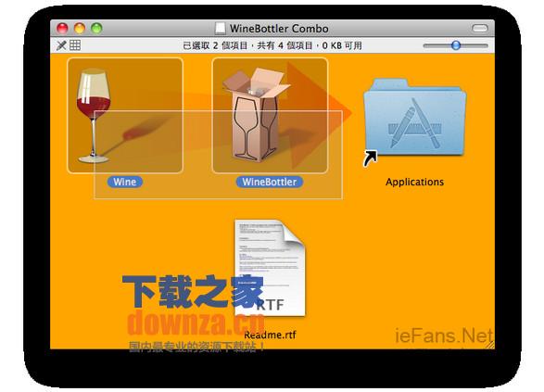
Task: Click the read-only crossed pencil icon
Action: tap(61, 45)
